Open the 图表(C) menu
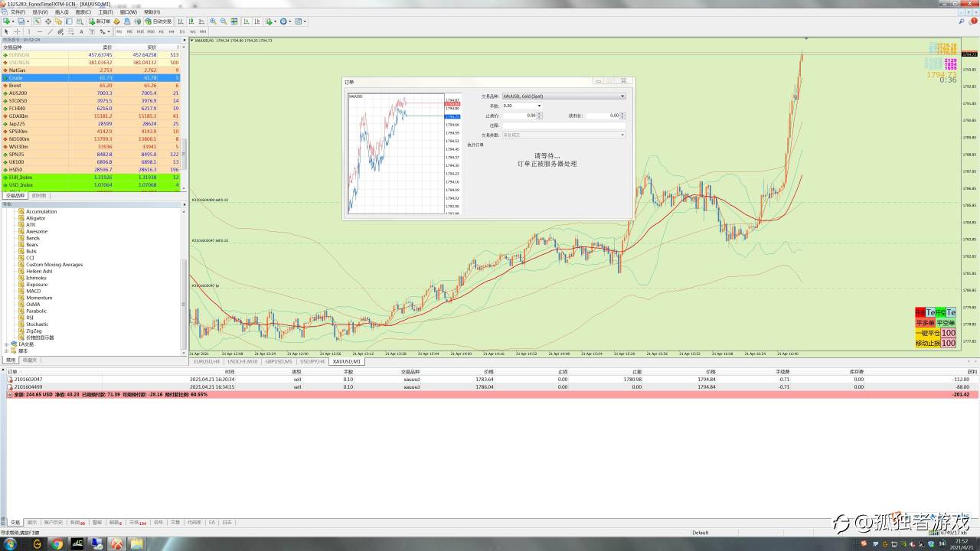The height and width of the screenshot is (551, 980). (83, 12)
